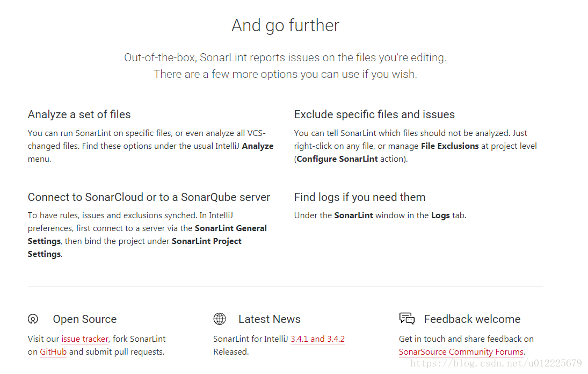Click the Feedback welcome heading text

(x=472, y=319)
